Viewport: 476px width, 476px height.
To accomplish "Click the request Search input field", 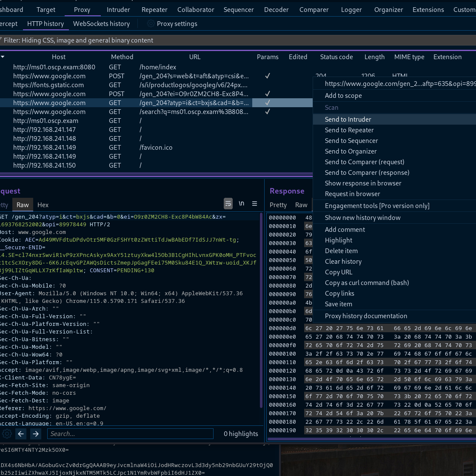I will pos(130,433).
